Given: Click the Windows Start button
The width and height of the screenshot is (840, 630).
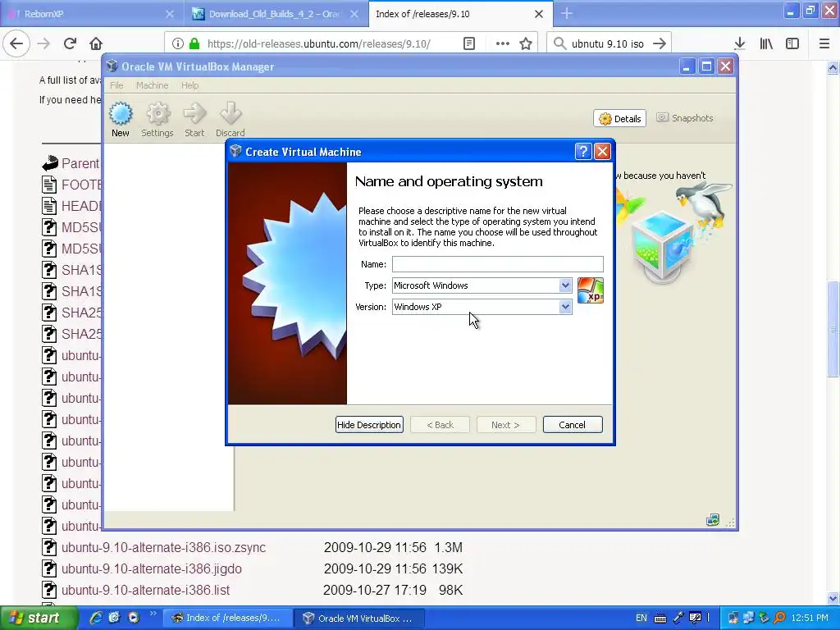Looking at the screenshot, I should pos(39,619).
